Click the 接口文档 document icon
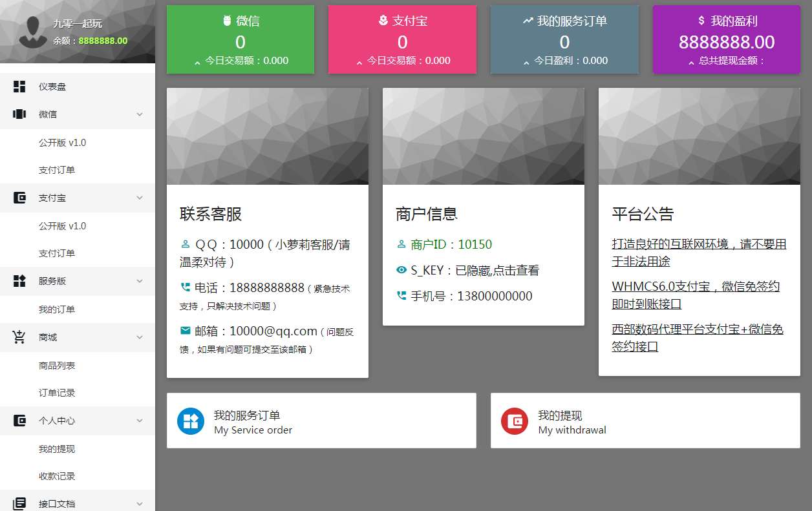 tap(18, 504)
